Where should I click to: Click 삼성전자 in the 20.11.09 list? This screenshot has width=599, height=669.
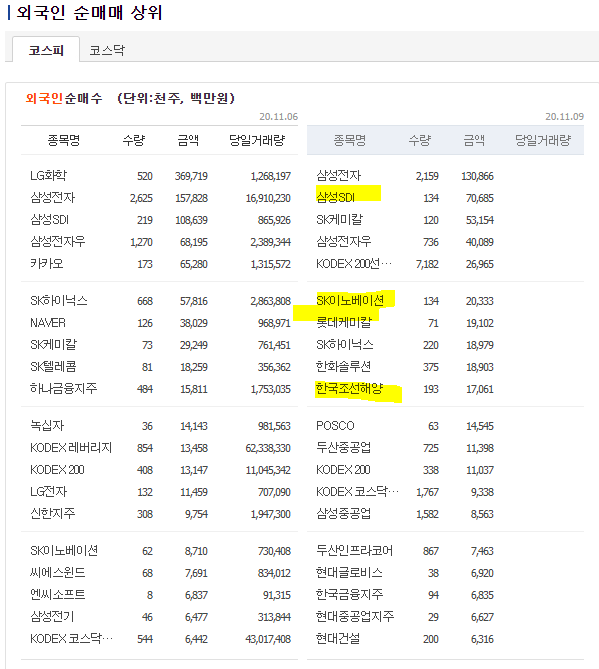[338, 175]
